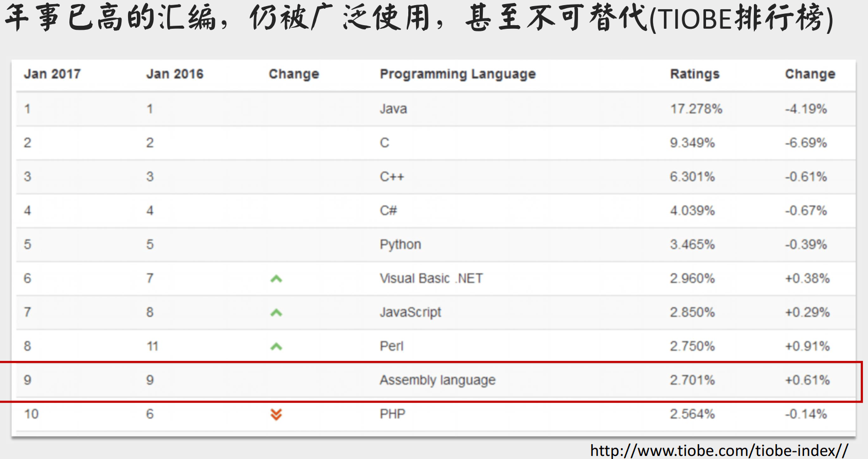Click the Jan 2016 column header
Screen dimensions: 868x459
(x=175, y=74)
